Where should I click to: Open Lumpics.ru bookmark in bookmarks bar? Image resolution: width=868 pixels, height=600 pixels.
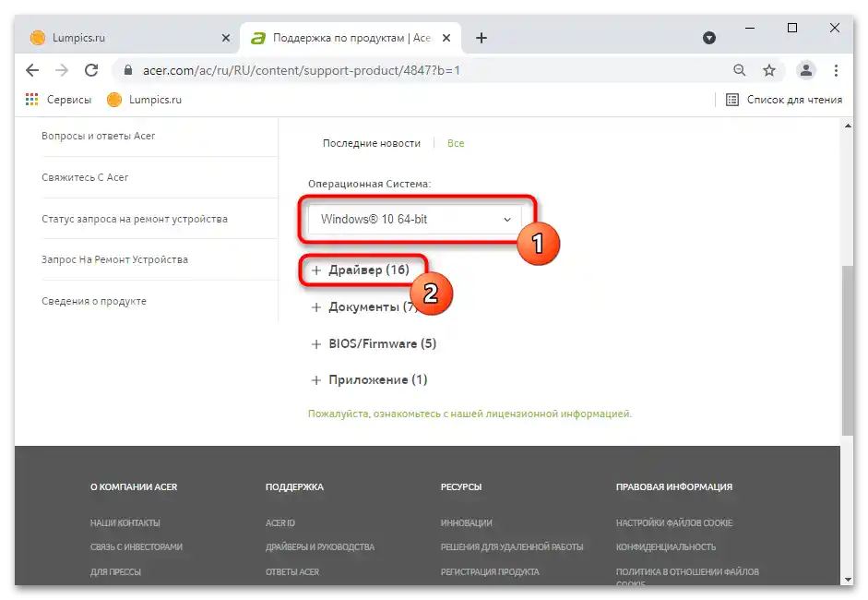pyautogui.click(x=145, y=100)
